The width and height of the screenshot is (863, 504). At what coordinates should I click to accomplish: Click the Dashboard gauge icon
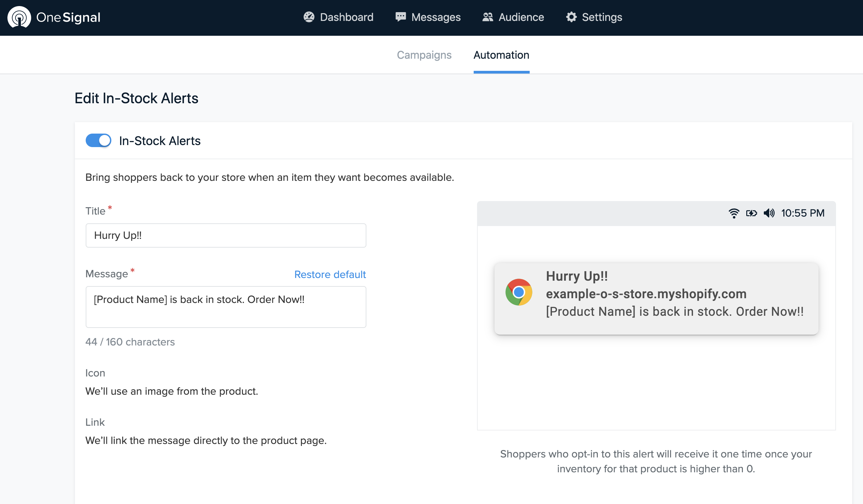click(309, 17)
